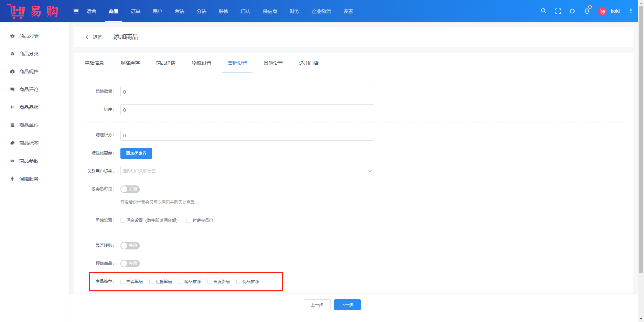Check the 热卖单品 checkbox

123,281
